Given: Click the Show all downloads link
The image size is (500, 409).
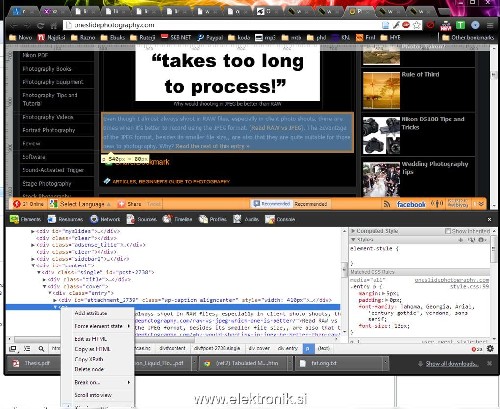Looking at the screenshot, I should pyautogui.click(x=452, y=364).
